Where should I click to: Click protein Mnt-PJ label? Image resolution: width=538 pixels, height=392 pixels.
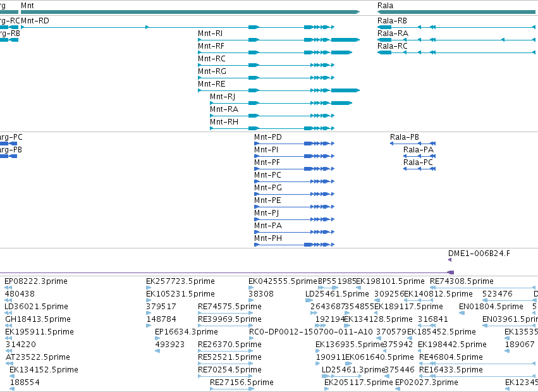[x=267, y=213]
